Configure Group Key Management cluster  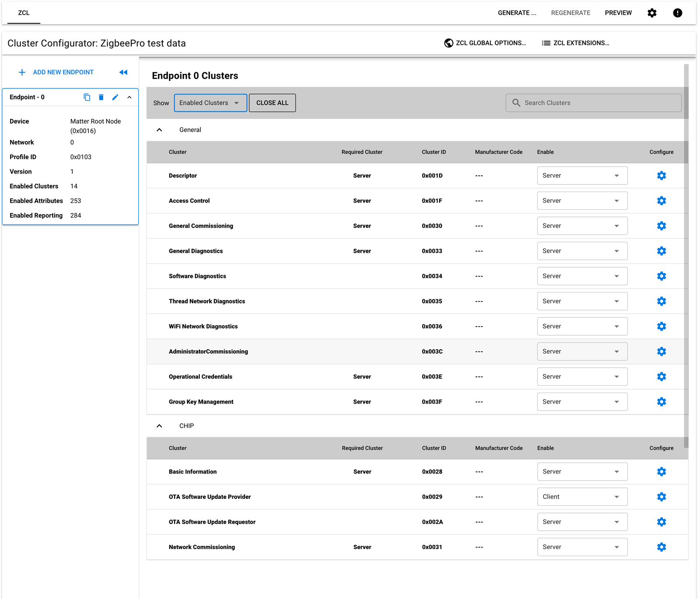pyautogui.click(x=661, y=402)
